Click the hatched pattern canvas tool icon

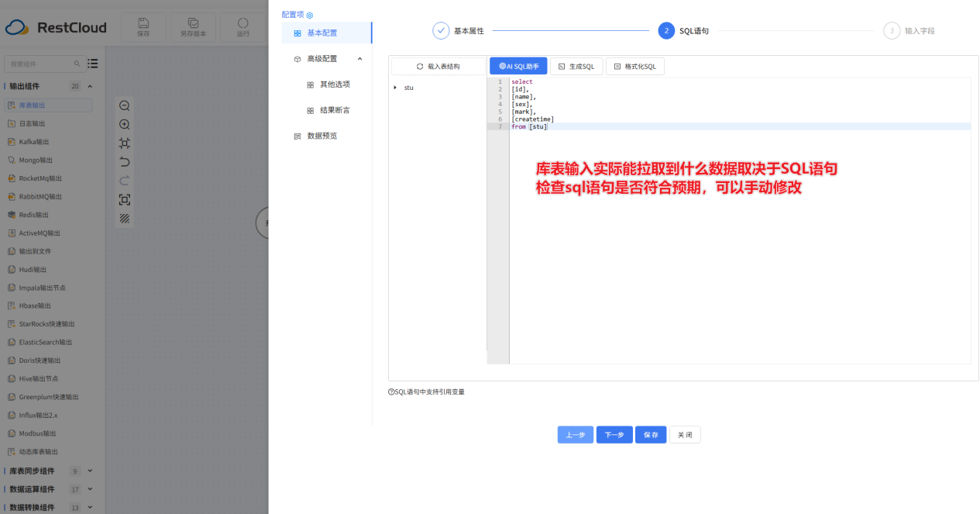pyautogui.click(x=124, y=219)
